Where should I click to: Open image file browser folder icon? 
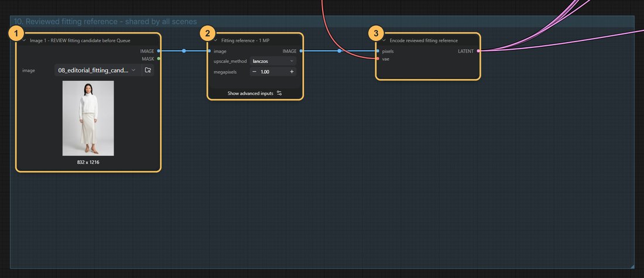coord(148,70)
